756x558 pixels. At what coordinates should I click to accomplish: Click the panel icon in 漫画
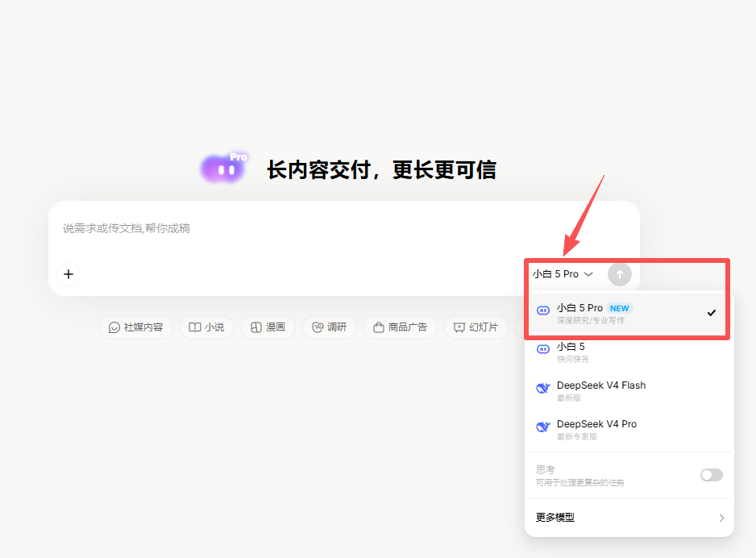click(x=256, y=327)
